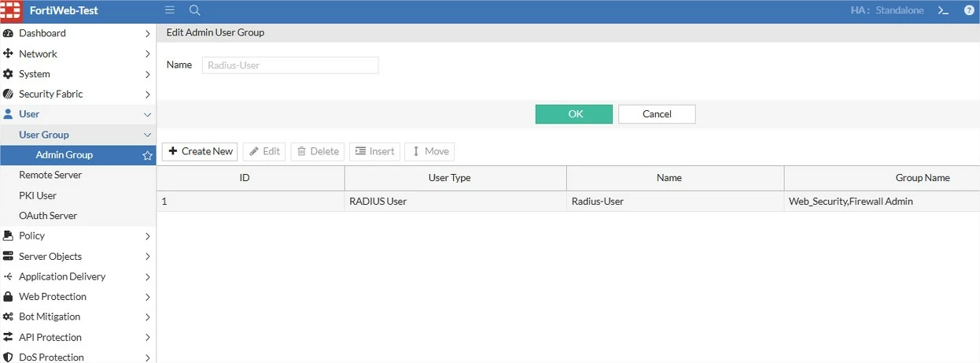Click the Network arrows icon
This screenshot has width=980, height=363.
click(x=9, y=54)
